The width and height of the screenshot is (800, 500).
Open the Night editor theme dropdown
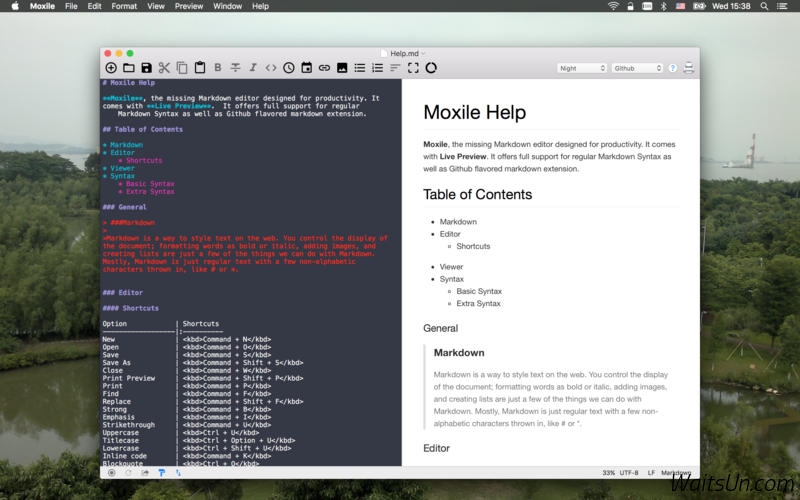click(x=582, y=68)
